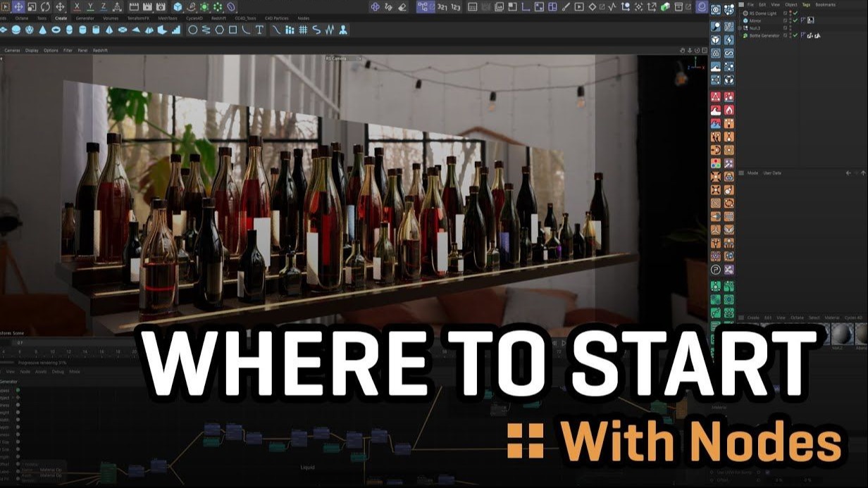
Task: Select the Bottle Generator object
Action: pos(764,36)
